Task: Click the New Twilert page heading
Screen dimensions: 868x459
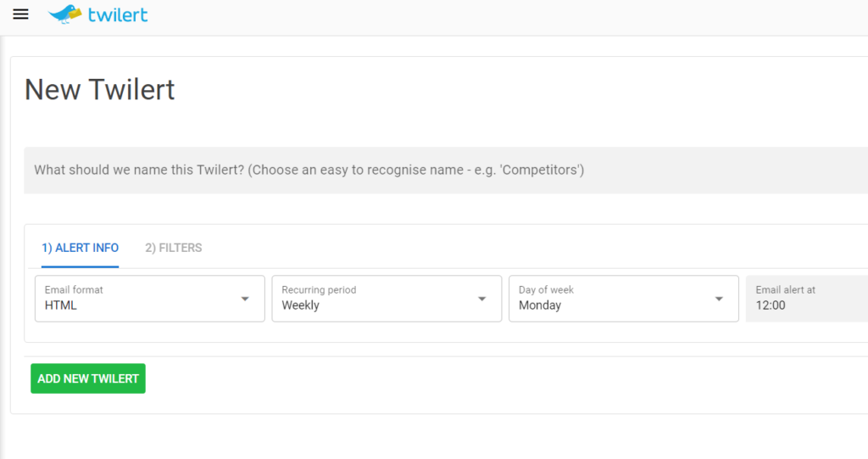Action: pos(100,89)
